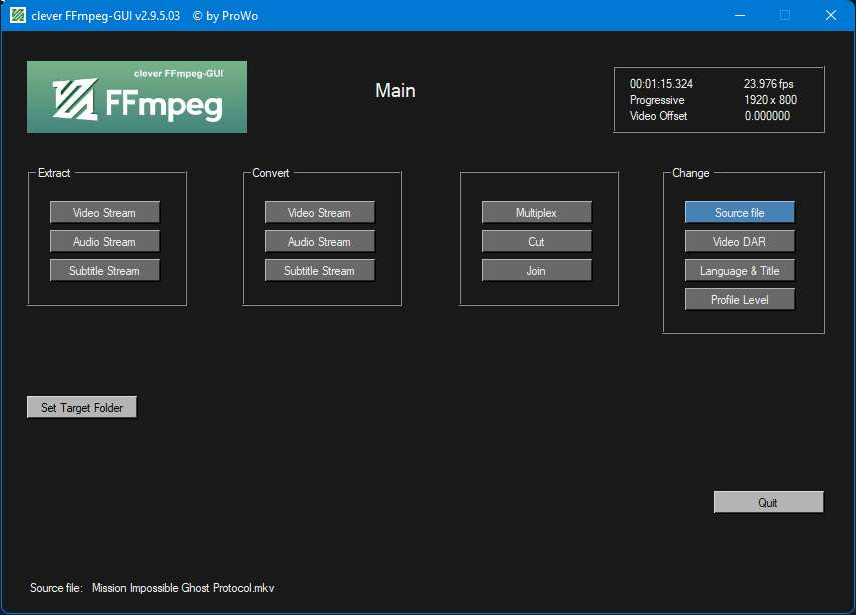Click the Extract Audio Stream button
Viewport: 856px width, 615px height.
click(x=104, y=241)
